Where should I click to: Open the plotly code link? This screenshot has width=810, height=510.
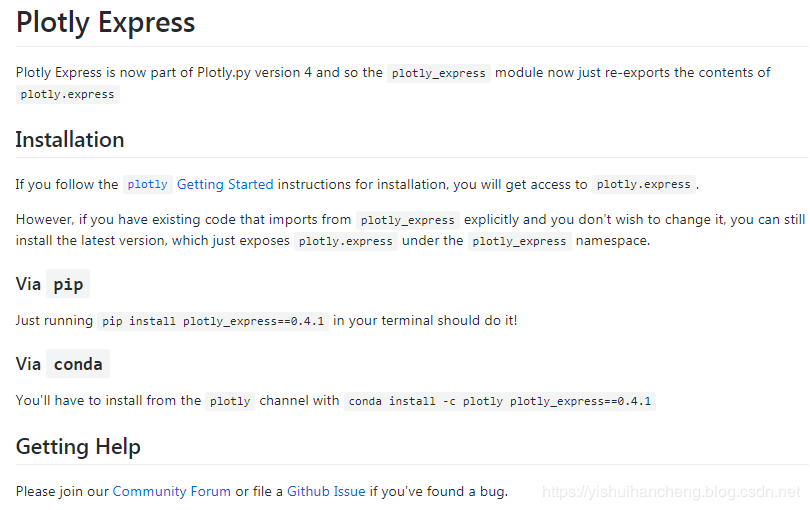pyautogui.click(x=148, y=184)
